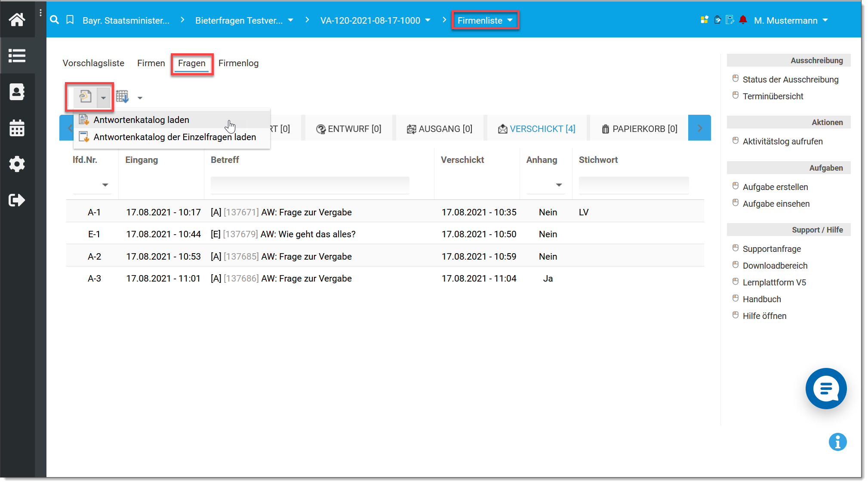Click the Antwortenkatalog load toolbar icon
The image size is (868, 484).
pos(86,97)
